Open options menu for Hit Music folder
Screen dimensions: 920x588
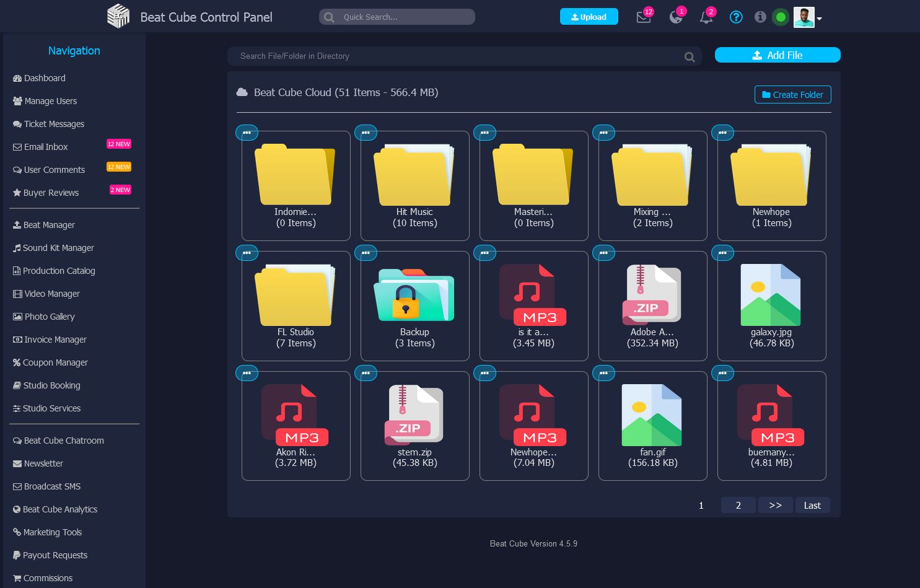(x=366, y=133)
